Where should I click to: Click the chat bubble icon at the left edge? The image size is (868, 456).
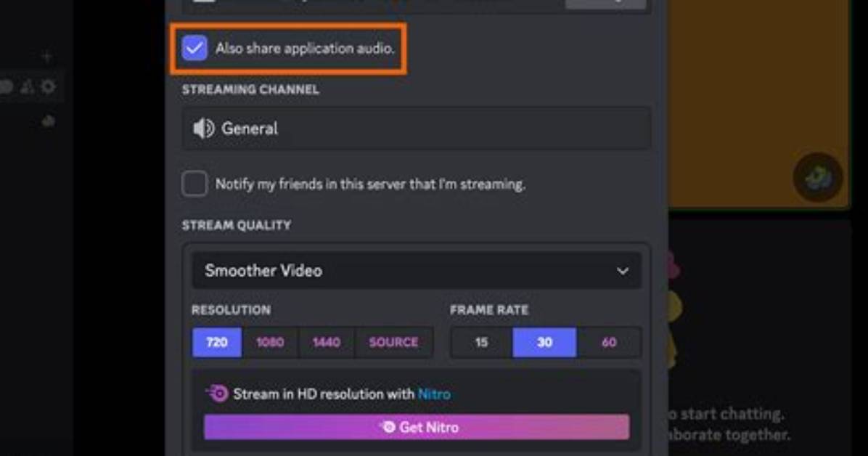coord(6,86)
